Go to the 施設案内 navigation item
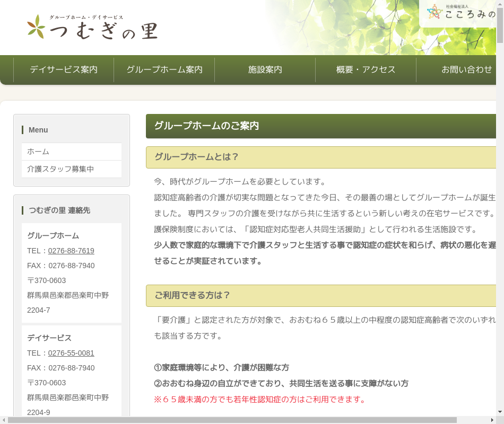 [x=265, y=69]
